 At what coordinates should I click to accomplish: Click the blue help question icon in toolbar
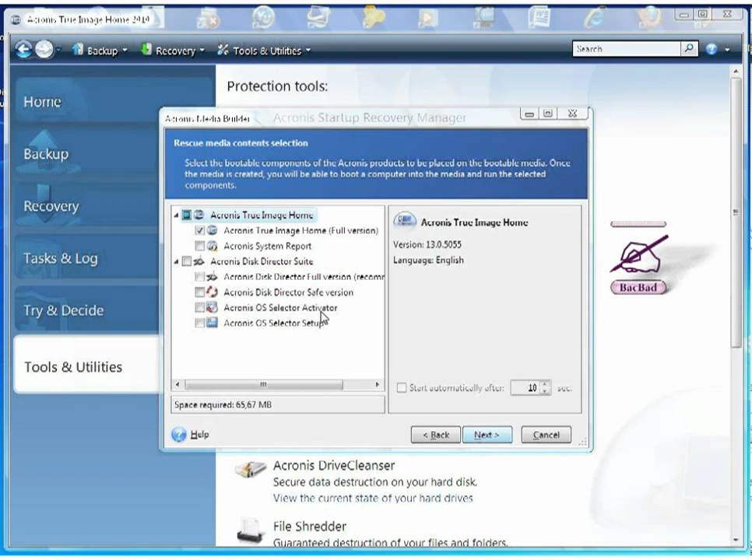tap(712, 49)
